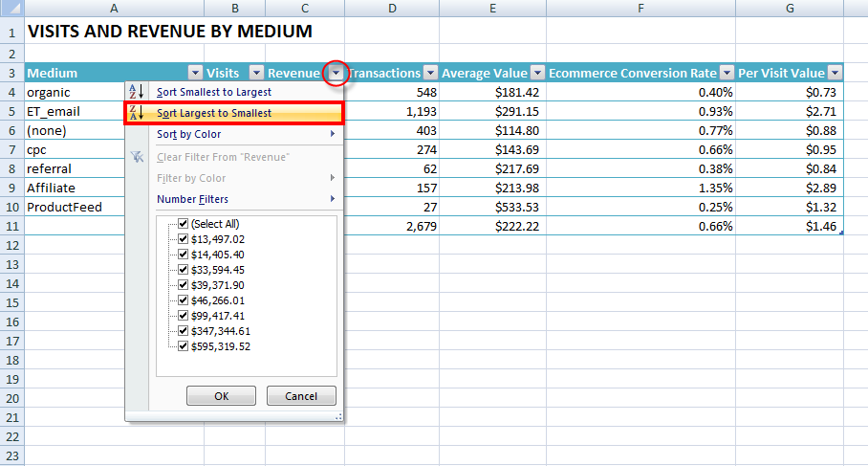Click the $2.89 per visit value cell

(790, 188)
